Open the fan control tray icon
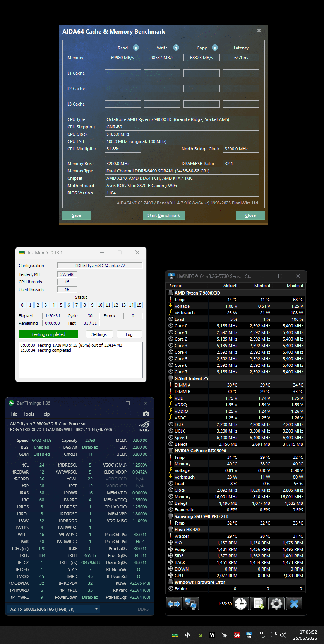Image resolution: width=324 pixels, height=644 pixels. pyautogui.click(x=187, y=635)
